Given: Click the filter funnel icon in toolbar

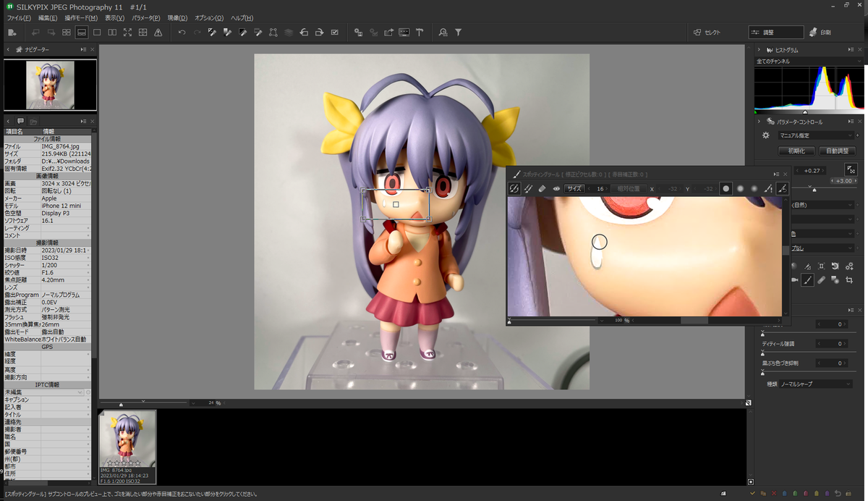Looking at the screenshot, I should [458, 32].
